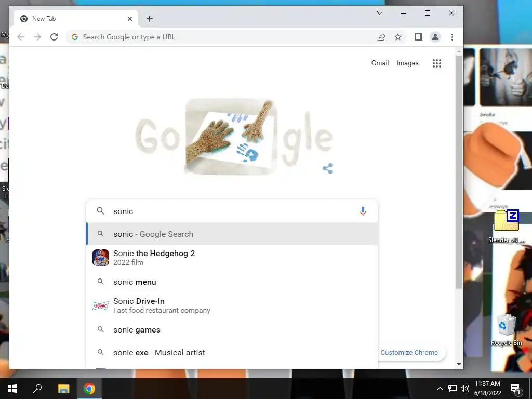Click the scrollbar down arrow
This screenshot has width=532, height=399.
click(x=459, y=364)
